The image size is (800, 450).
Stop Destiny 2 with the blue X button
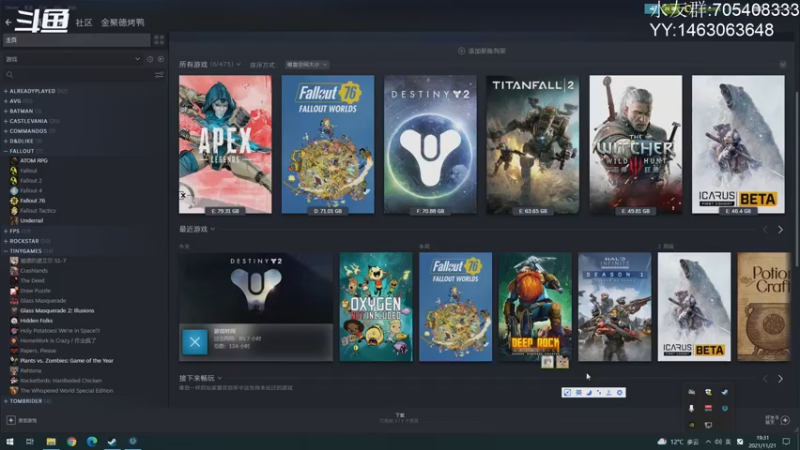click(x=195, y=342)
